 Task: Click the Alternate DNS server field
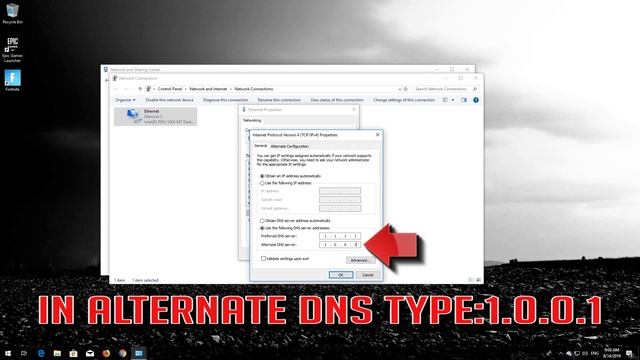click(x=340, y=244)
